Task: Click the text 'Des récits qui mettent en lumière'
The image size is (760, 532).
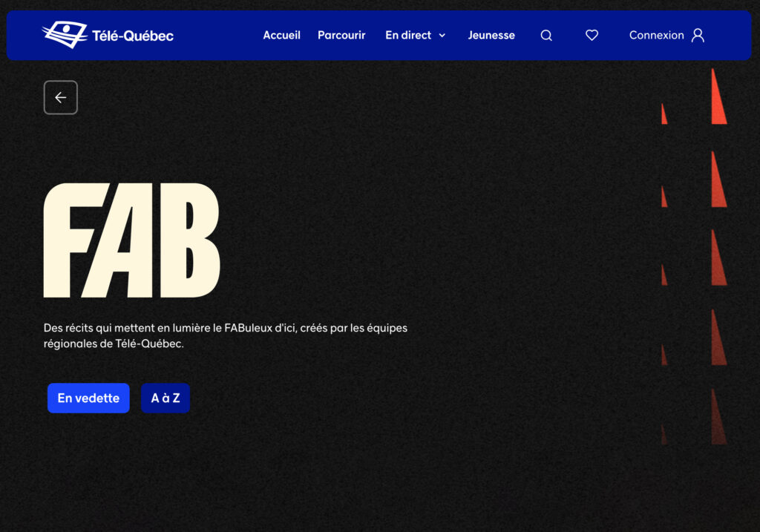Action: (x=127, y=328)
